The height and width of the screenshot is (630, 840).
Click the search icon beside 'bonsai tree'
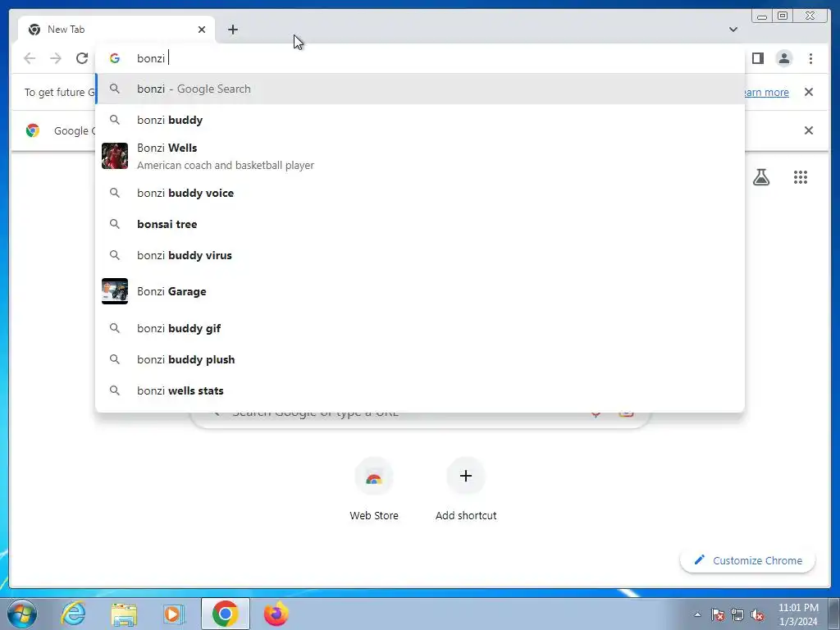click(x=115, y=224)
